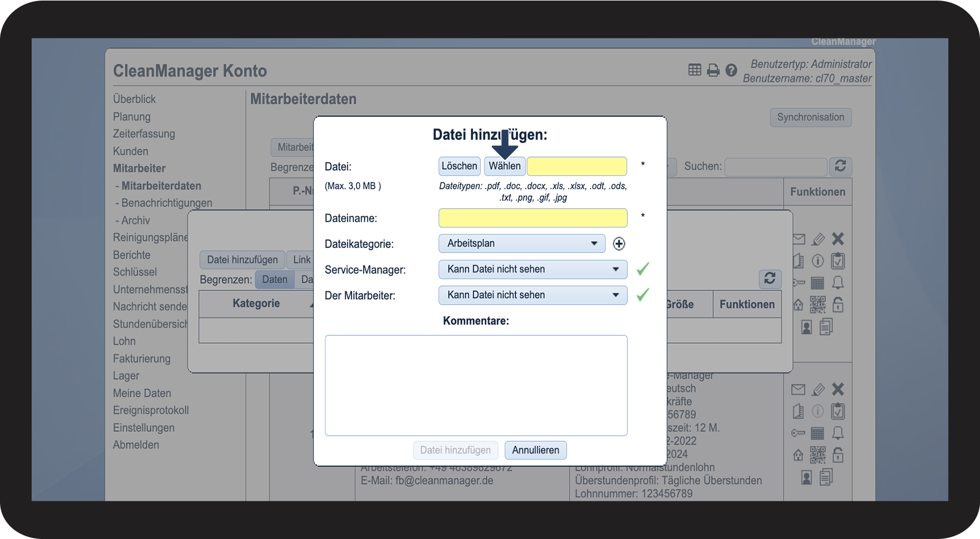Click documents icon in first employee row
980x539 pixels.
[826, 326]
